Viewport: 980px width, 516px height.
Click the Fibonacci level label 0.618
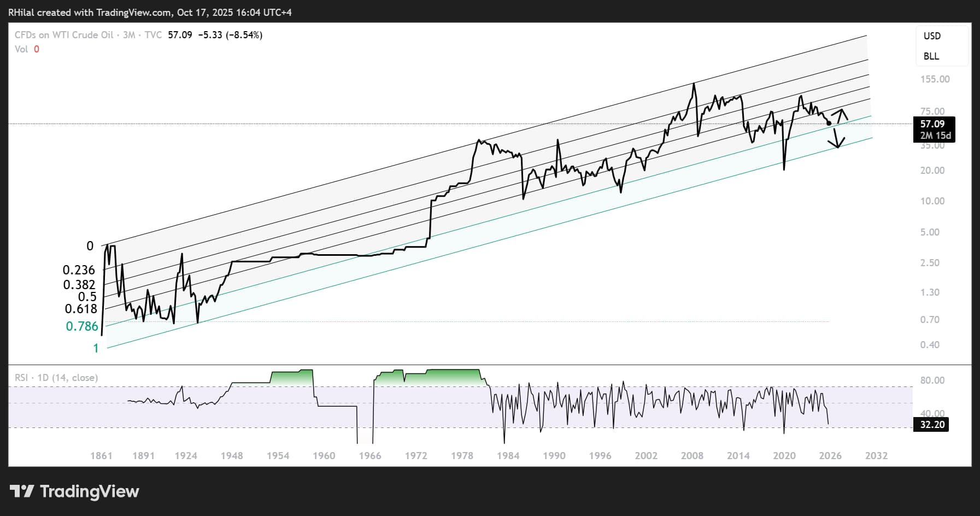[x=81, y=309]
